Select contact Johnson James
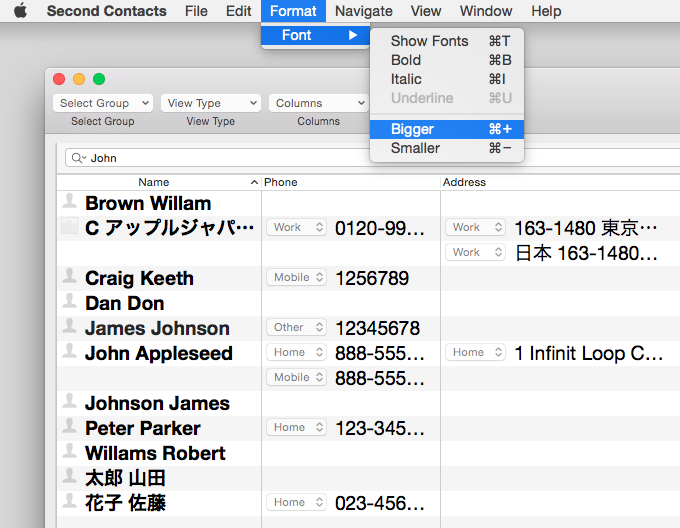This screenshot has width=680, height=528. tap(157, 403)
